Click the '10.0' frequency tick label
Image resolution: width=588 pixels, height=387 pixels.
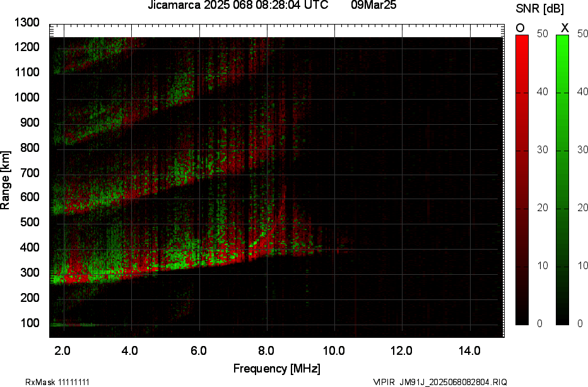(x=334, y=351)
